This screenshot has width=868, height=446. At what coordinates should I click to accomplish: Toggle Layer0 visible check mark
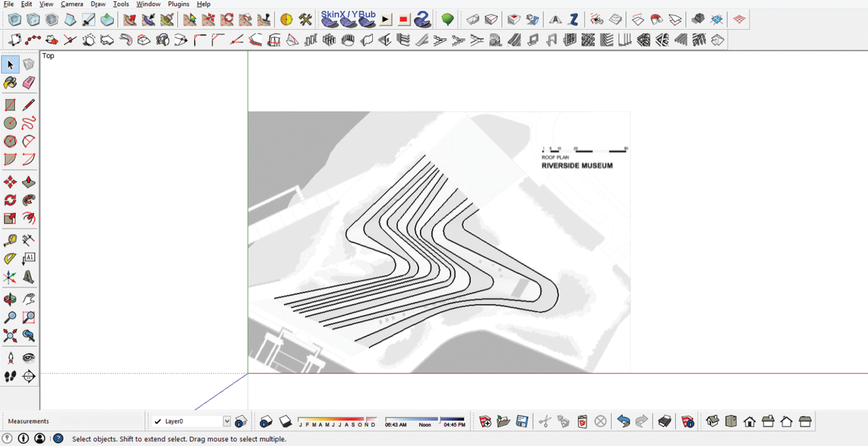click(x=158, y=421)
